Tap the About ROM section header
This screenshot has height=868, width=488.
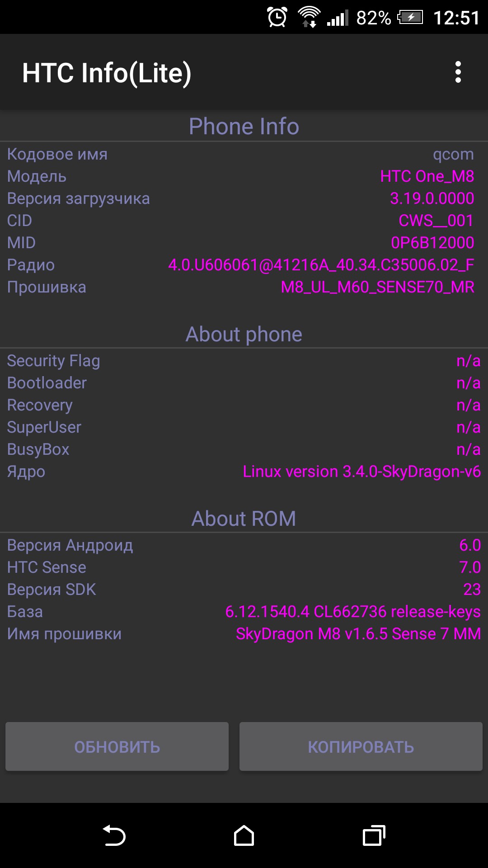point(244,519)
